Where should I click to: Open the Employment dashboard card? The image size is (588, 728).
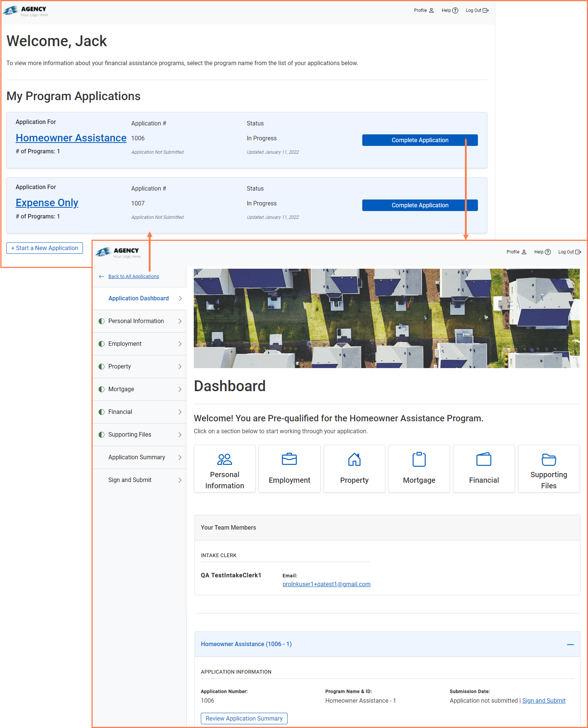pyautogui.click(x=289, y=469)
